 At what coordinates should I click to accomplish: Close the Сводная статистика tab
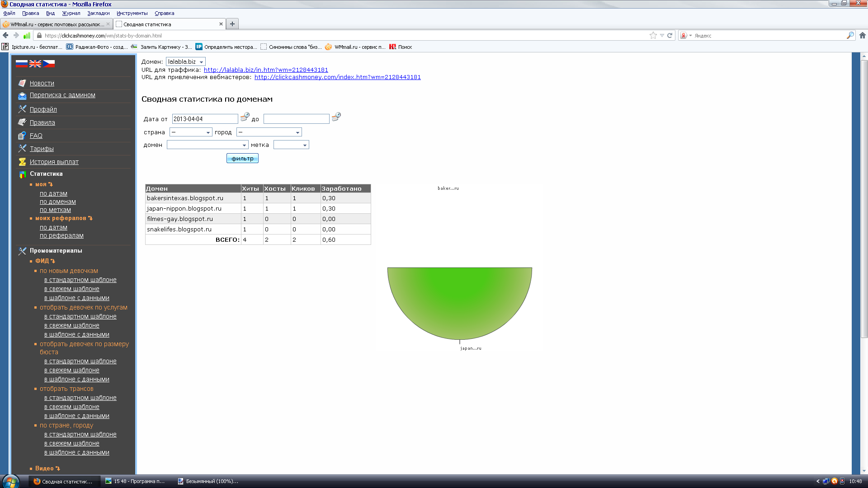tap(221, 24)
